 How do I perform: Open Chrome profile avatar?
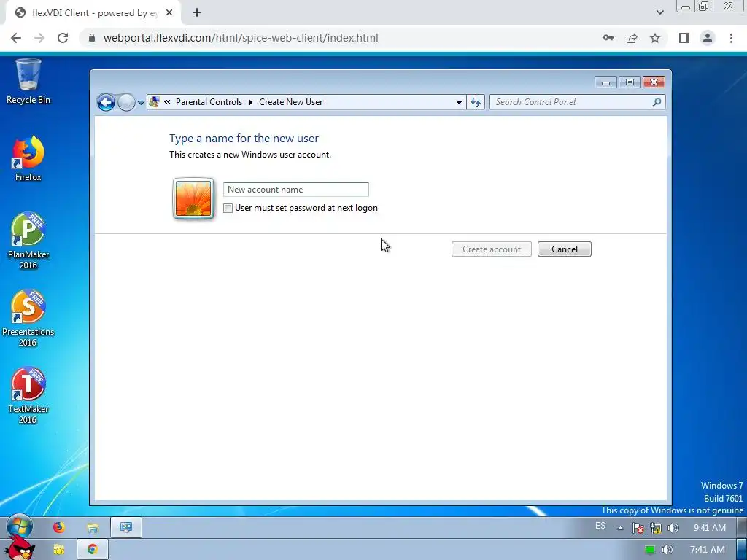click(x=708, y=38)
